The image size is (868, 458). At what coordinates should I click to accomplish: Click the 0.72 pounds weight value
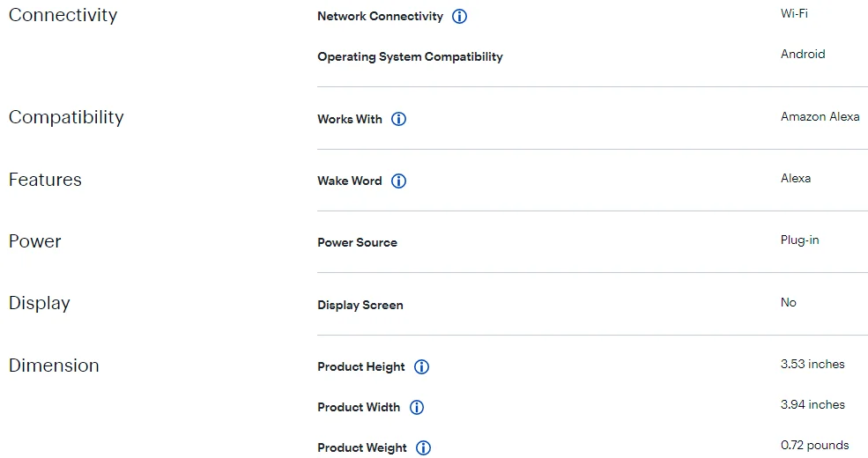click(814, 445)
